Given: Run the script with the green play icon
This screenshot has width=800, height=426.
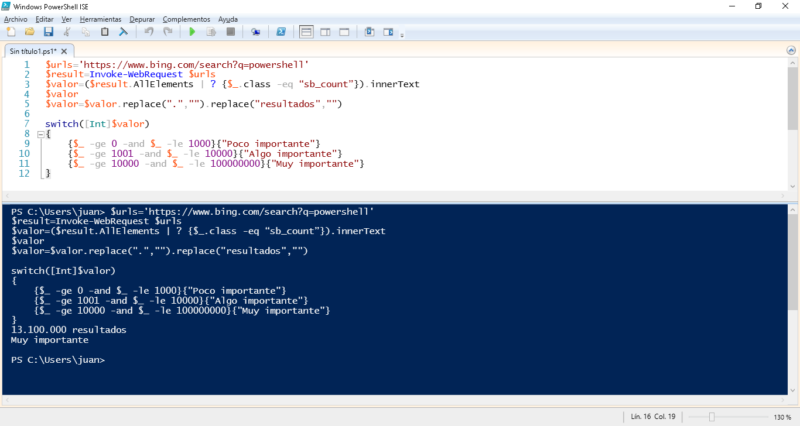Looking at the screenshot, I should point(192,32).
